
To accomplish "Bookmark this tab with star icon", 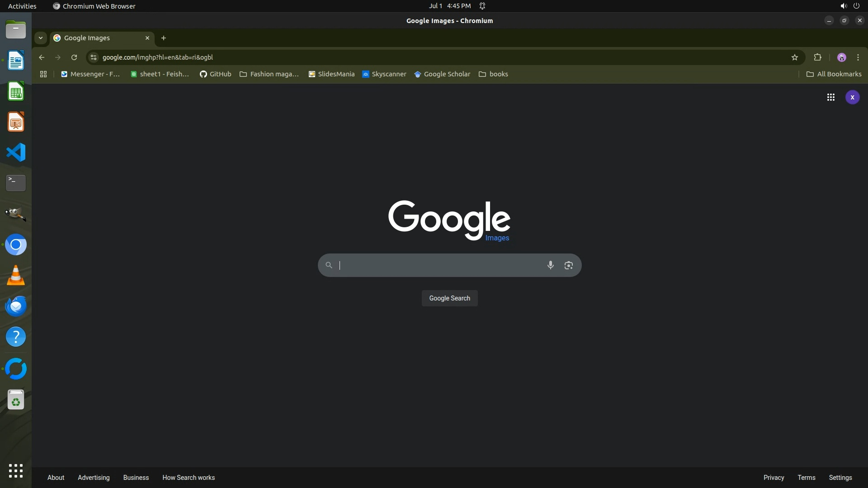I will [x=795, y=57].
